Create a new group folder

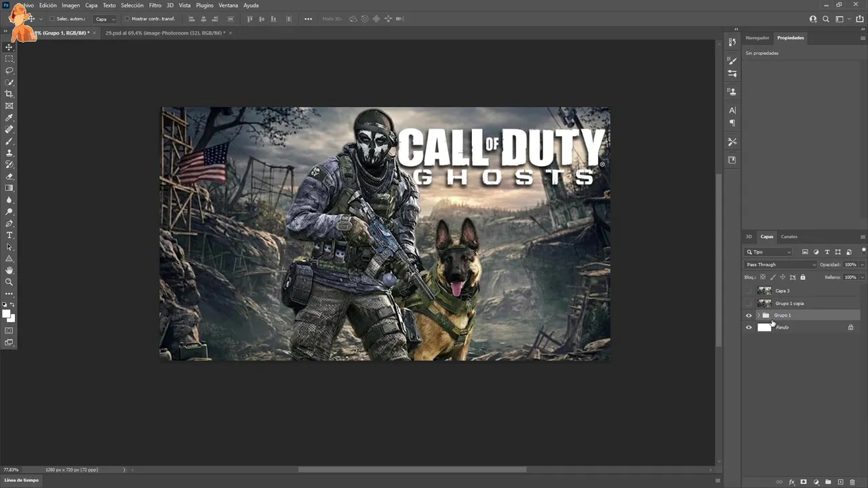(828, 482)
